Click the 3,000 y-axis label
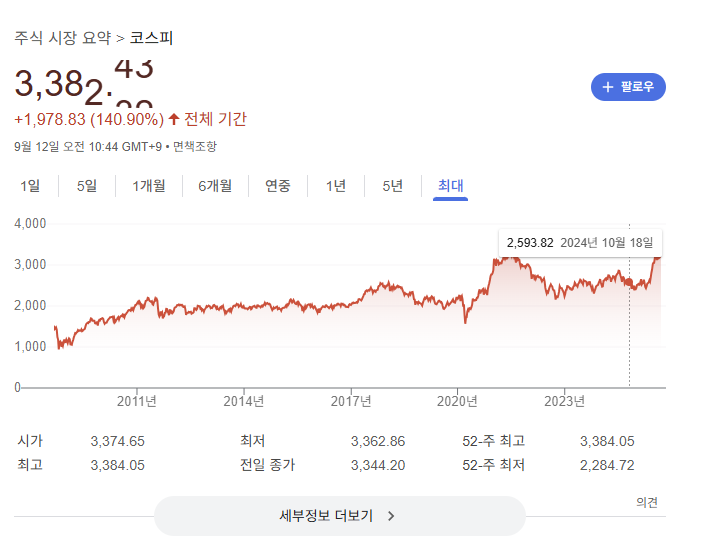The width and height of the screenshot is (715, 540). [30, 265]
